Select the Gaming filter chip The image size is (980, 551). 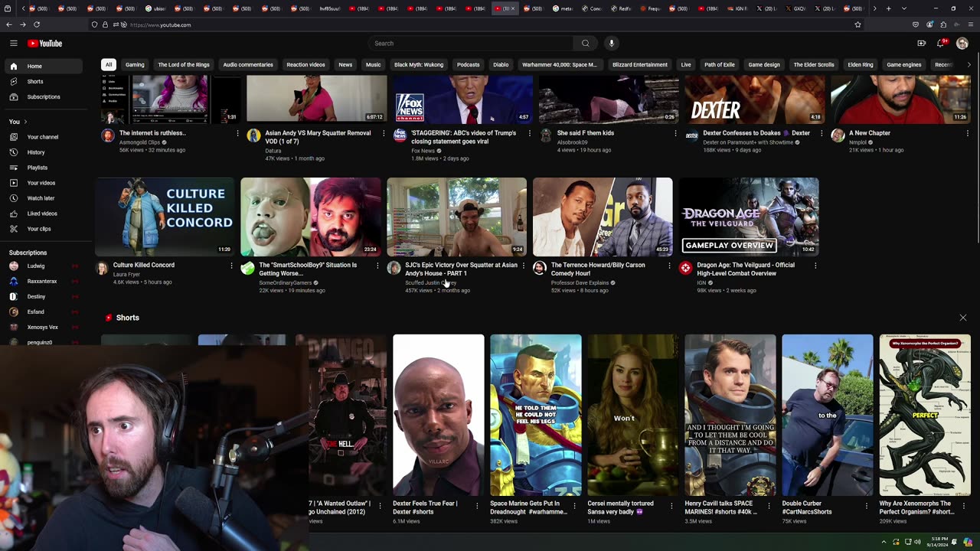click(135, 65)
